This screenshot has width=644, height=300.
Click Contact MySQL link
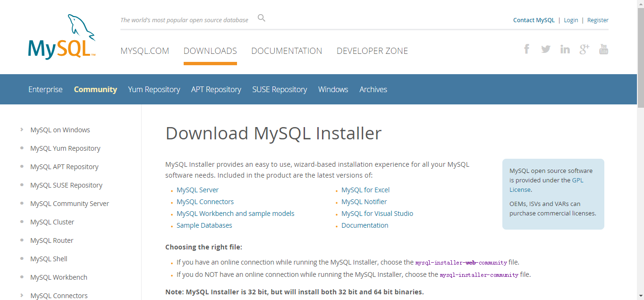click(534, 20)
